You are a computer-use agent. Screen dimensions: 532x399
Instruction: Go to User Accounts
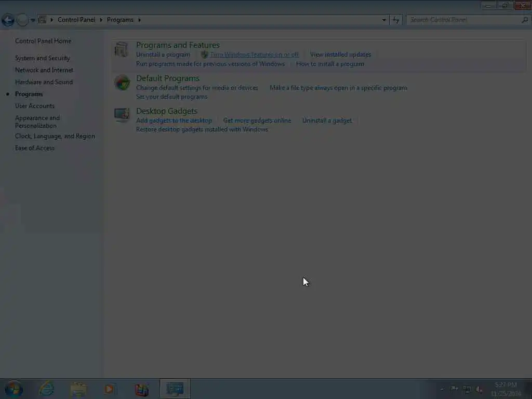point(35,106)
